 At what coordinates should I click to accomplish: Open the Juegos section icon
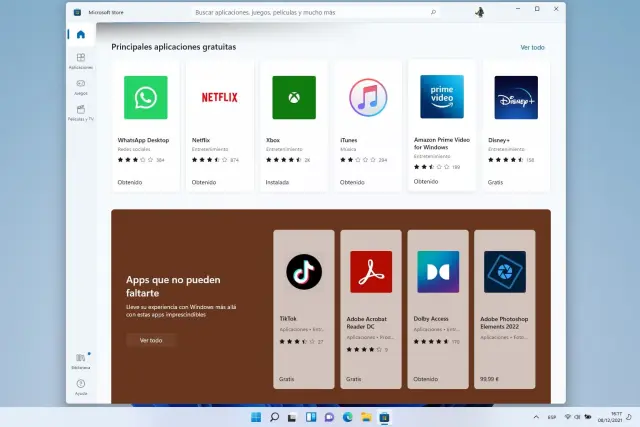[81, 86]
